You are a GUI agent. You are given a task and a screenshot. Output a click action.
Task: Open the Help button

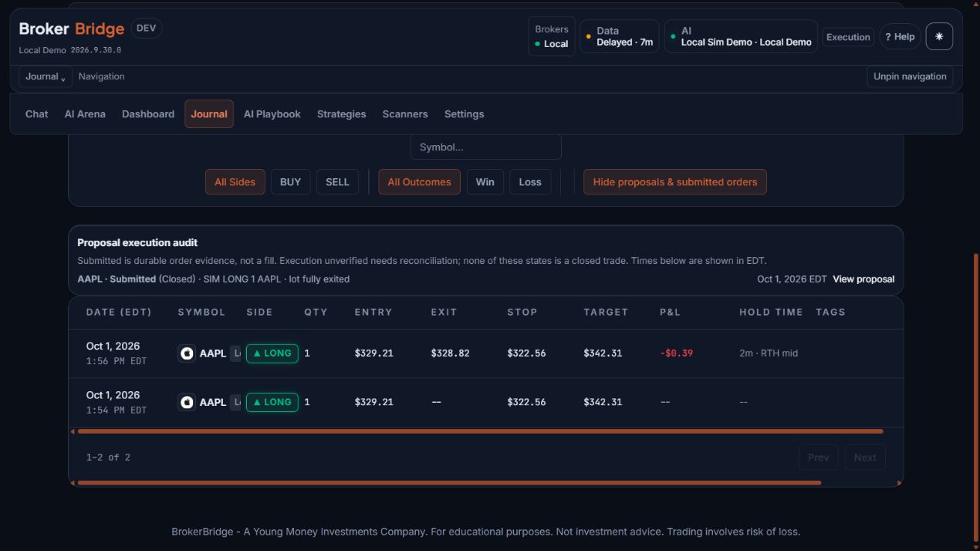900,36
